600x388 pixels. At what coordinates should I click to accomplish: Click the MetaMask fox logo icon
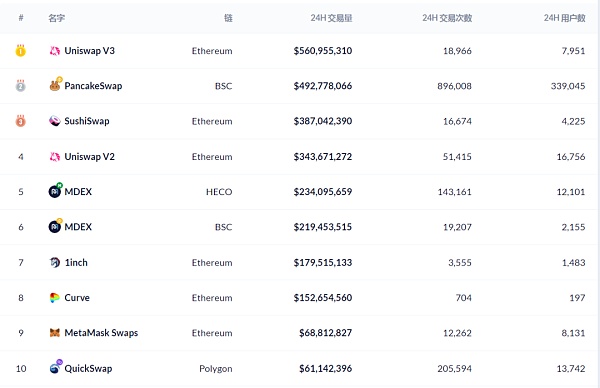tap(55, 333)
